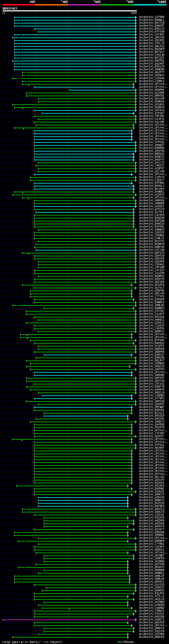
Task: Select label UniRef100_Q9C6M1
Action: [x=152, y=40]
